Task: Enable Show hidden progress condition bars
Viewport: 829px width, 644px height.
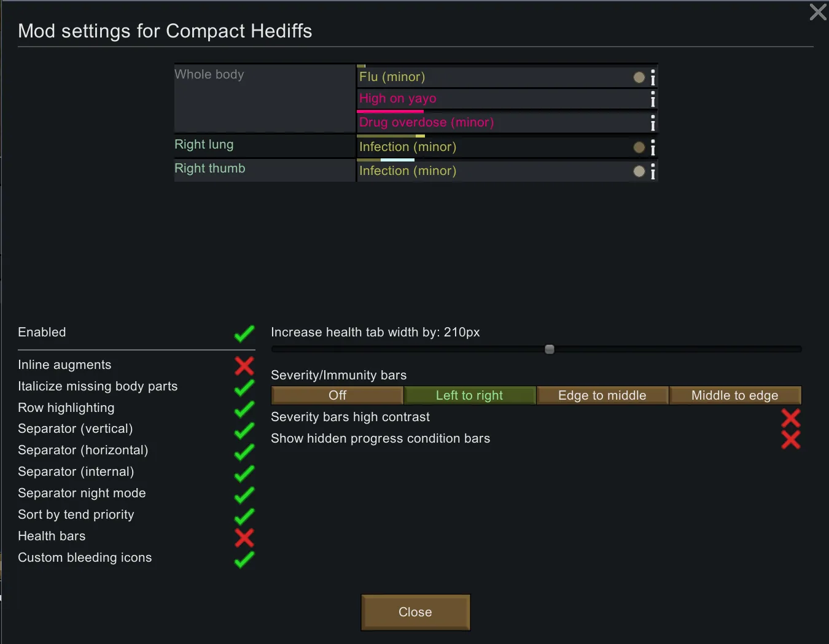Action: [790, 440]
